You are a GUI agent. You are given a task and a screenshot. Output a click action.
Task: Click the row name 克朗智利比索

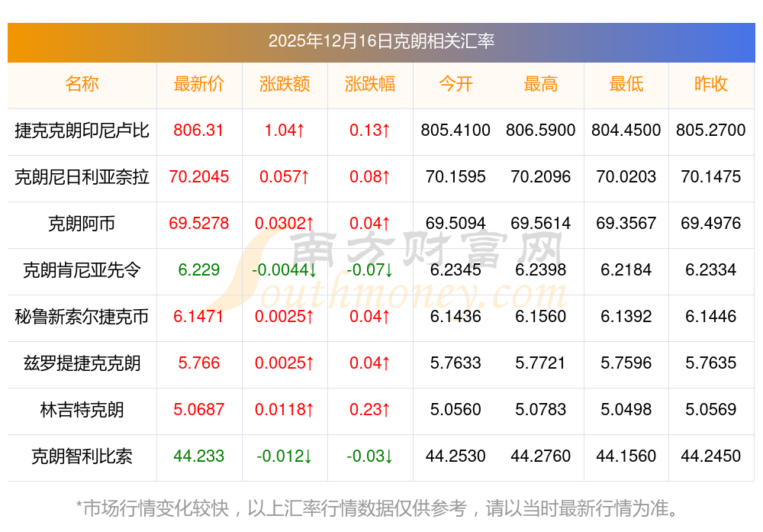(x=82, y=456)
